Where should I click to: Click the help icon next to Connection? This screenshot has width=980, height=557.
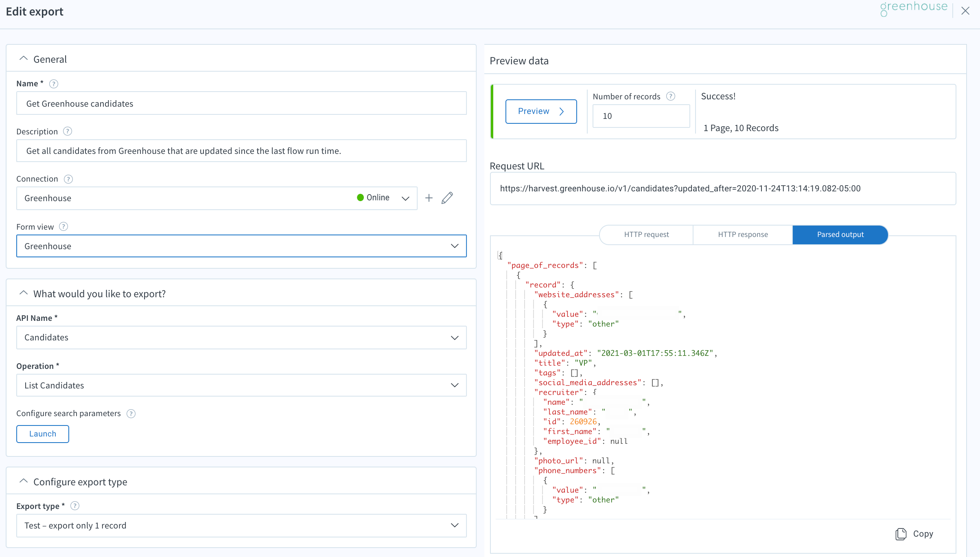[x=68, y=179]
